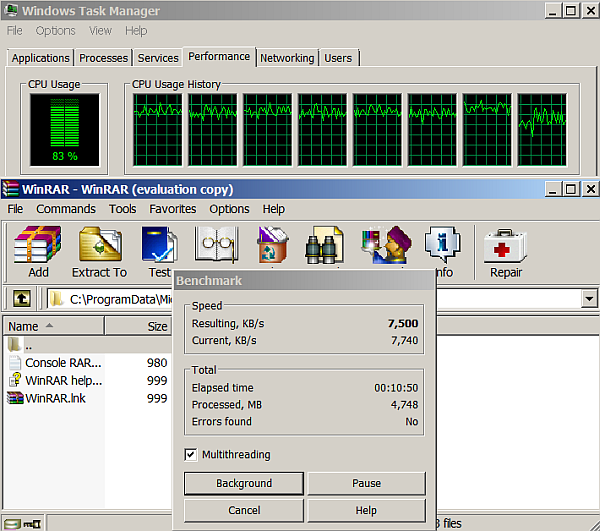The width and height of the screenshot is (600, 531).
Task: Click the View toolbar icon with glasses and book
Action: pos(216,245)
